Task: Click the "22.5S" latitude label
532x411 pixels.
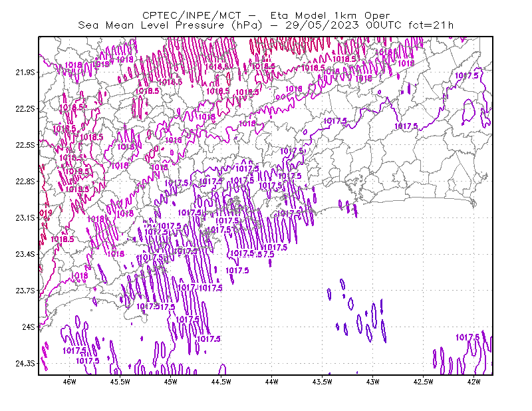Action: pos(25,145)
